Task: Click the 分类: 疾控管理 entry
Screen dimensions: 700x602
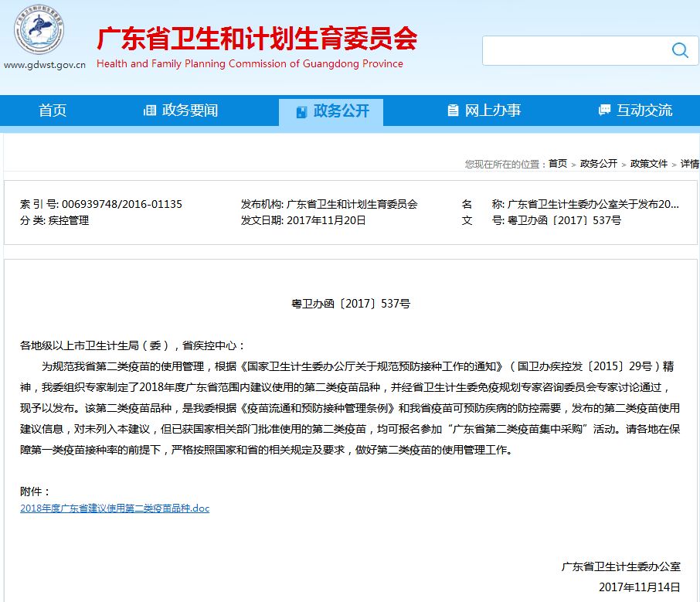Action: [54, 220]
